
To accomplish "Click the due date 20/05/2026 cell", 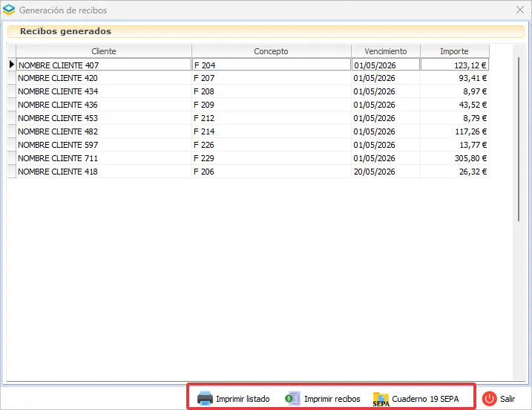I will (x=386, y=172).
